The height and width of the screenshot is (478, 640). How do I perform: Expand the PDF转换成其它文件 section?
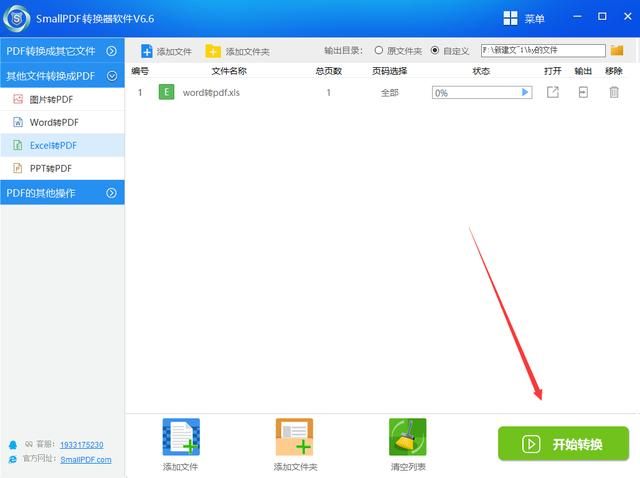coord(62,51)
